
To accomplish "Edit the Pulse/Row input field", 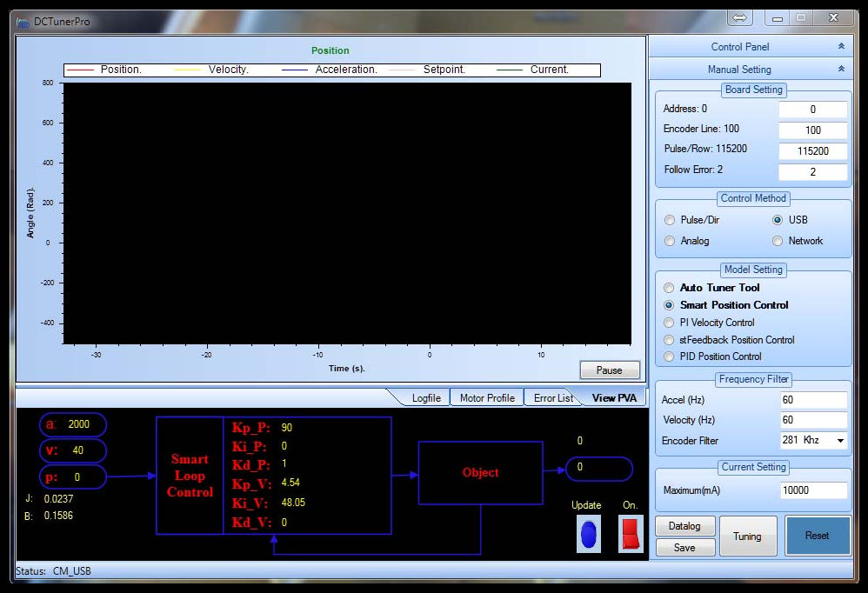I will click(812, 151).
